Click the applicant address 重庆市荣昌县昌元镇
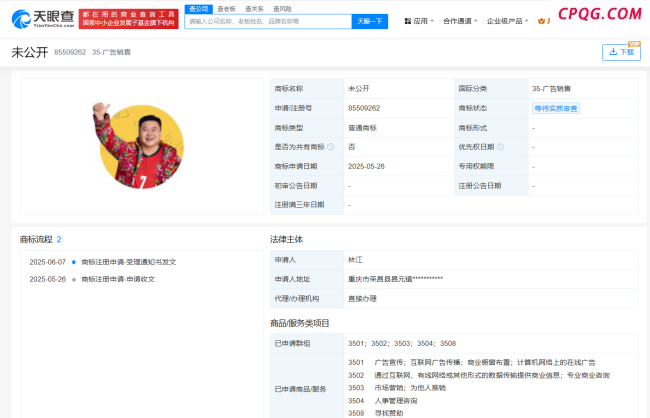Image resolution: width=650 pixels, height=418 pixels. 395,279
